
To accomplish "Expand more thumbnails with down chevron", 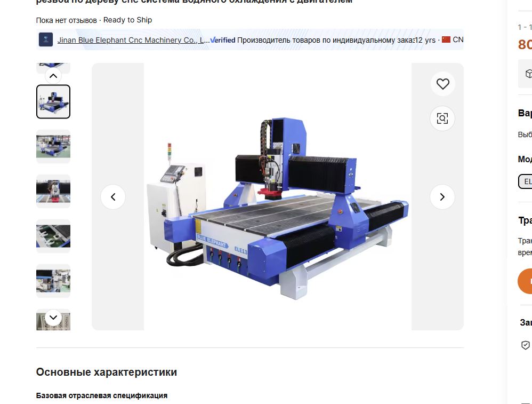I will [53, 318].
